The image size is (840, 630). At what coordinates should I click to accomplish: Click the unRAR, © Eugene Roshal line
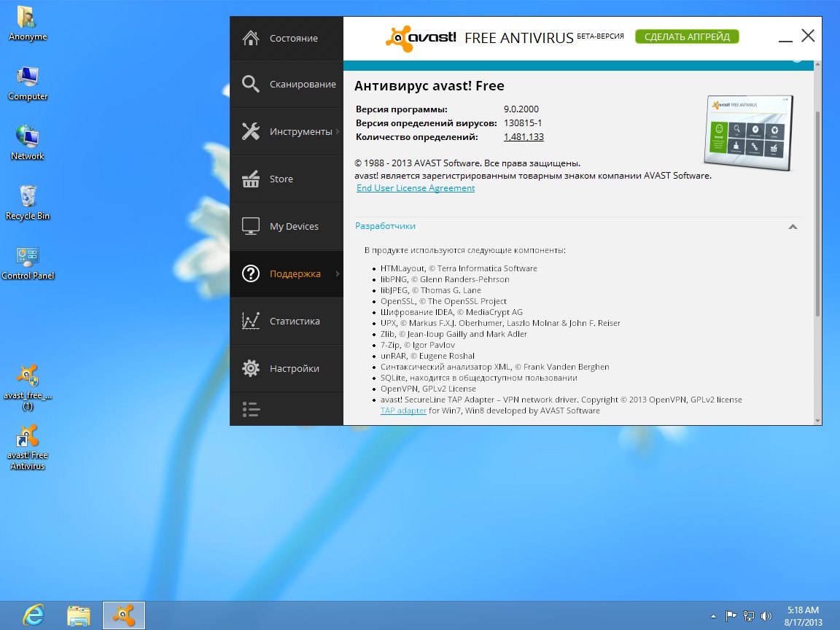pos(427,356)
